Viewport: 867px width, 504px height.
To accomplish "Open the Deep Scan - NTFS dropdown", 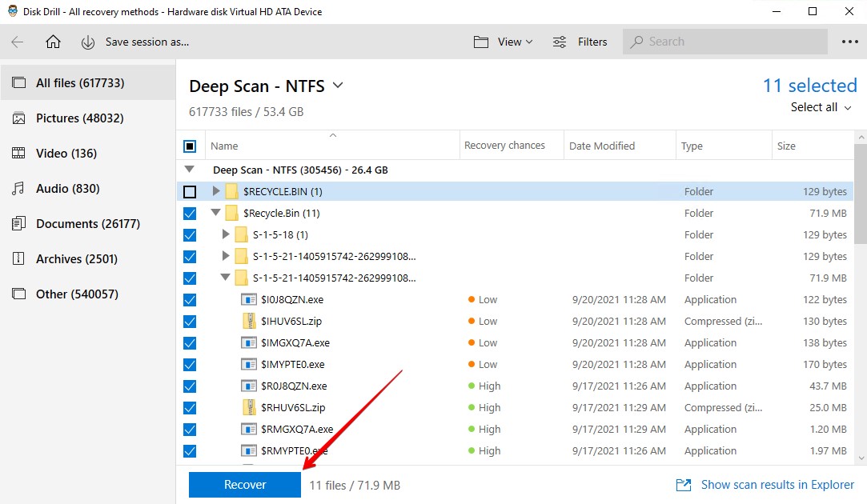I will (337, 86).
